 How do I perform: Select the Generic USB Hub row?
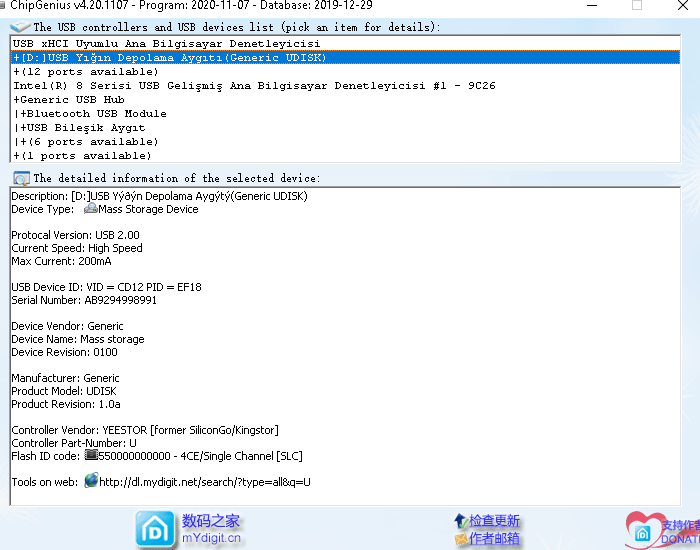click(345, 100)
